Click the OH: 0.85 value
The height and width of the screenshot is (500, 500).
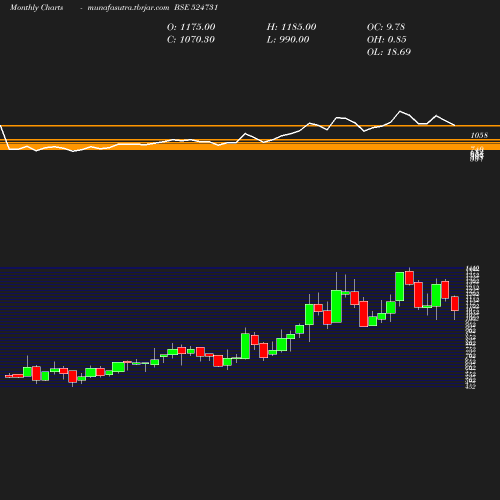(x=386, y=39)
